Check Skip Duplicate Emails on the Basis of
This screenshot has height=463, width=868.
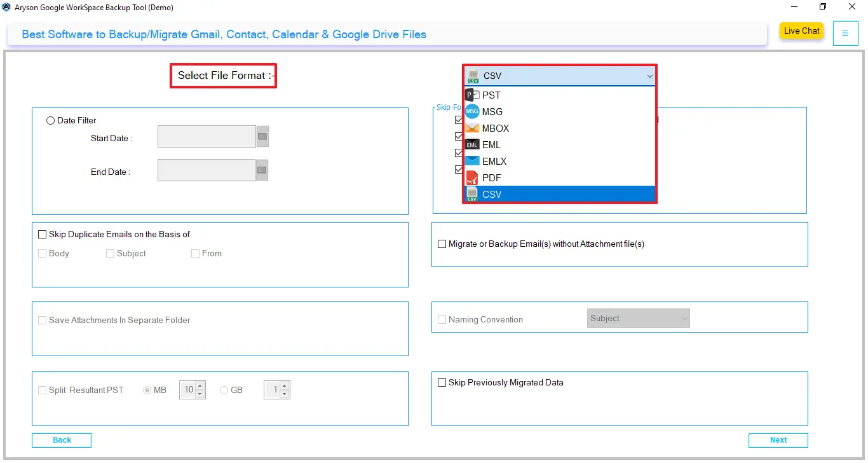(42, 234)
